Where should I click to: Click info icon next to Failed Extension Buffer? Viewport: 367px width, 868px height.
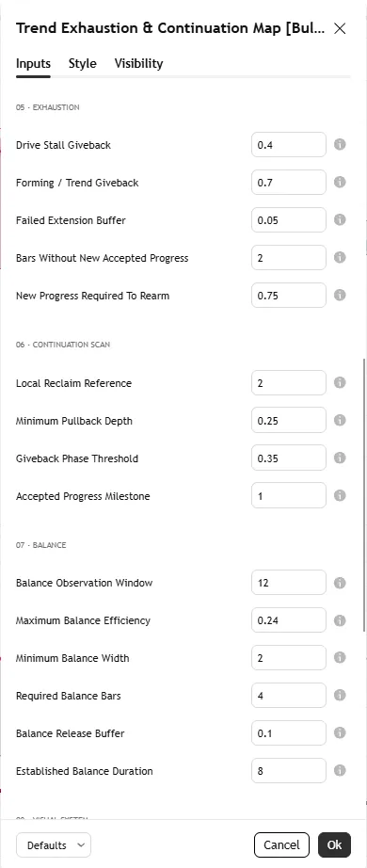pyautogui.click(x=340, y=219)
